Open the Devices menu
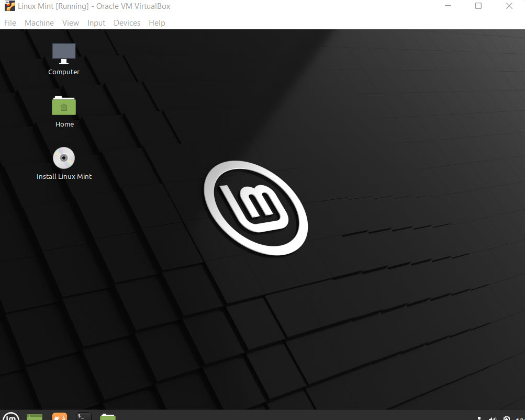Screen dimensions: 525x420 [x=127, y=23]
